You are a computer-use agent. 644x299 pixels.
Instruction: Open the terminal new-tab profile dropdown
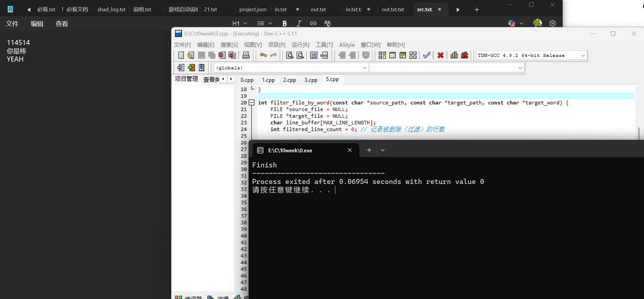[383, 150]
